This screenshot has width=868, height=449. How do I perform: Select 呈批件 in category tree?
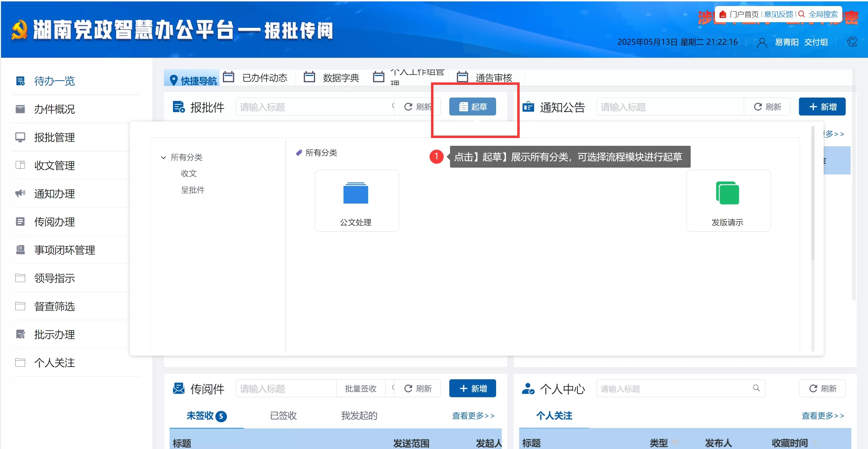click(x=192, y=190)
